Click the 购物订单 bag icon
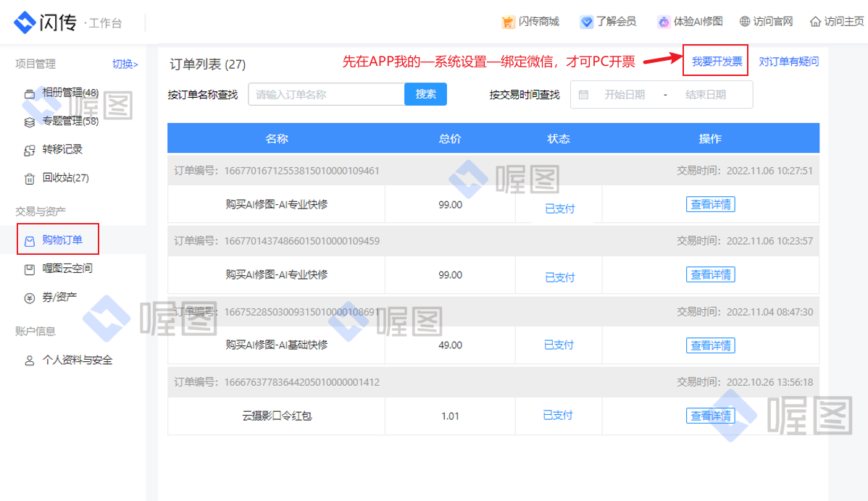This screenshot has width=868, height=501. 29,241
